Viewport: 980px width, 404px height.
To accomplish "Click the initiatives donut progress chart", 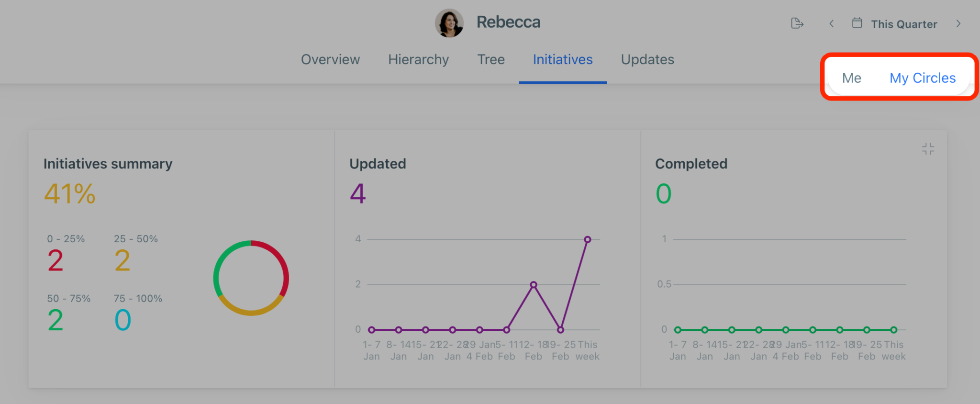I will click(251, 278).
